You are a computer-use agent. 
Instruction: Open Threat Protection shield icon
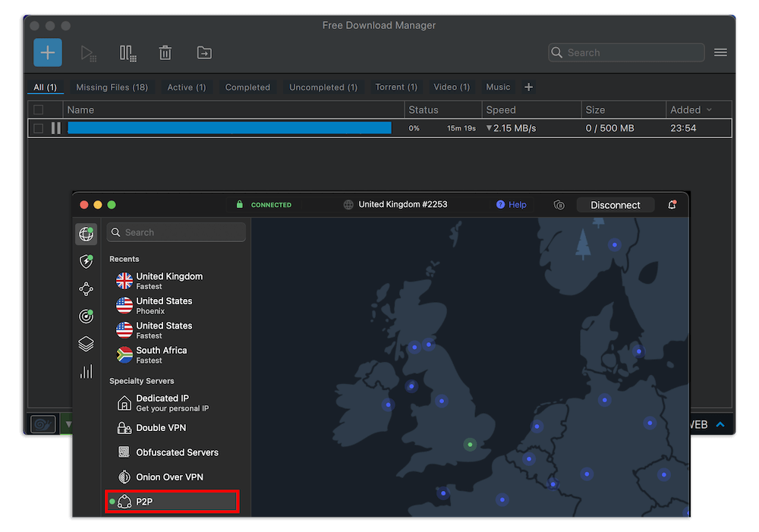[x=87, y=261]
